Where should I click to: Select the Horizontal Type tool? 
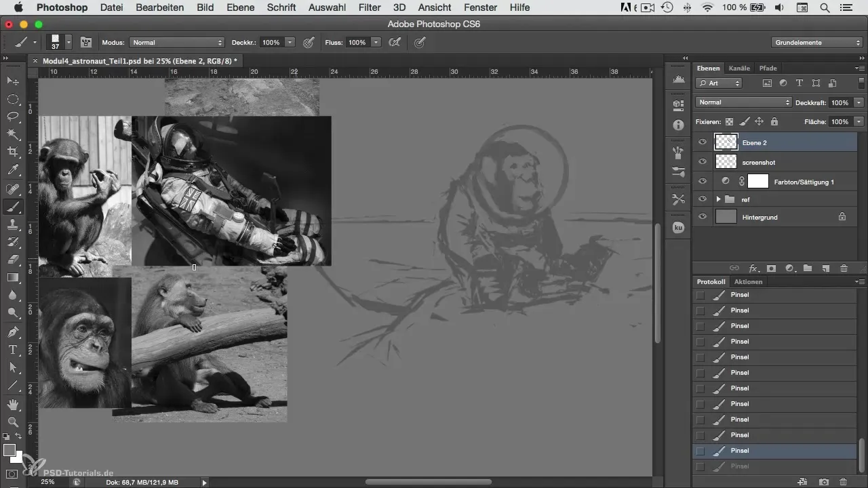[13, 350]
